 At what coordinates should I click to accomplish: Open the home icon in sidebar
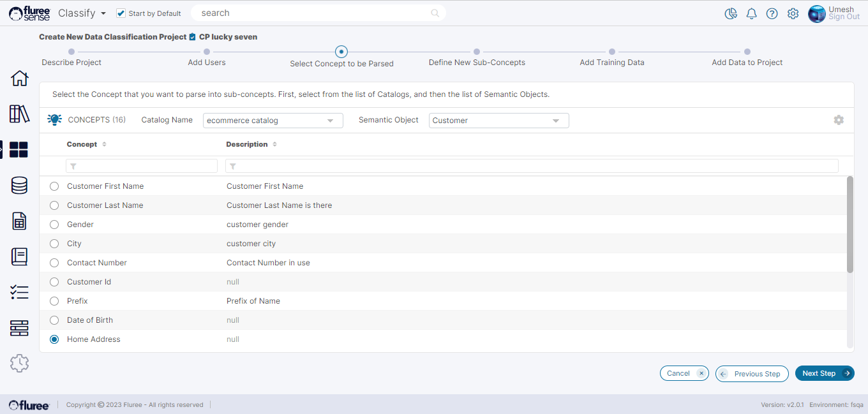(x=20, y=78)
